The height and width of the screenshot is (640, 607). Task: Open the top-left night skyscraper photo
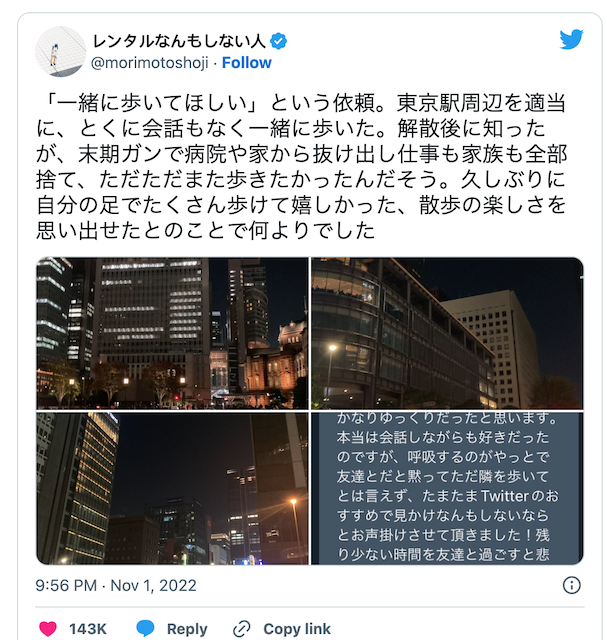pos(172,333)
